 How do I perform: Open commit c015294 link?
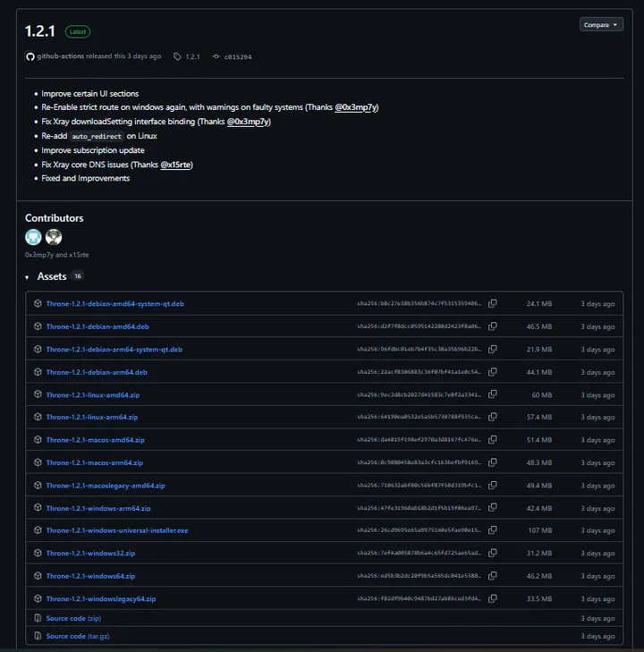coord(238,57)
